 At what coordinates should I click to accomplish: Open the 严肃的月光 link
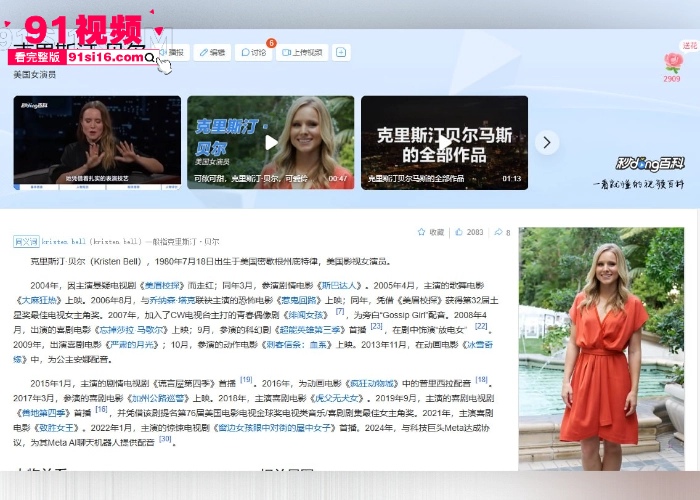point(132,345)
